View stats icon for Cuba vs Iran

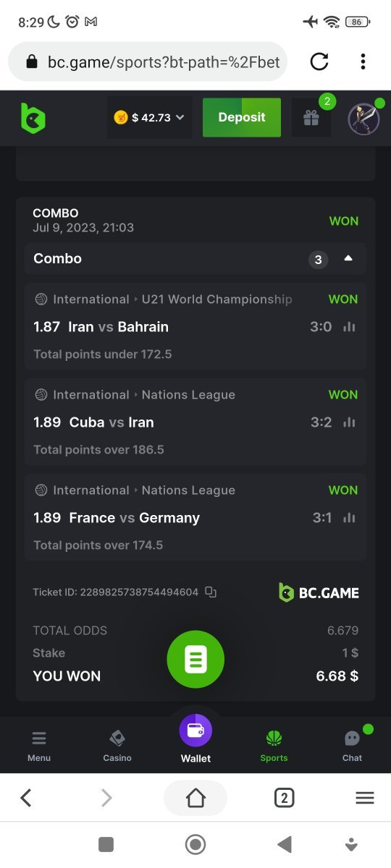click(x=350, y=422)
